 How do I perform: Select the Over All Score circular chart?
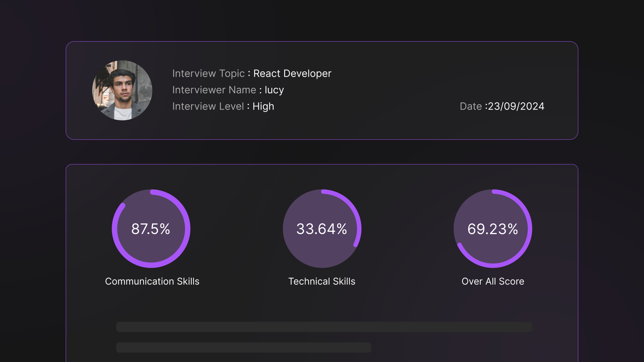pos(492,229)
